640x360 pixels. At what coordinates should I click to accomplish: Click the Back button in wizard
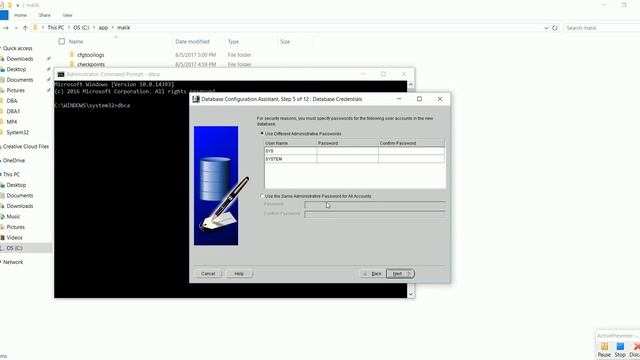click(373, 273)
